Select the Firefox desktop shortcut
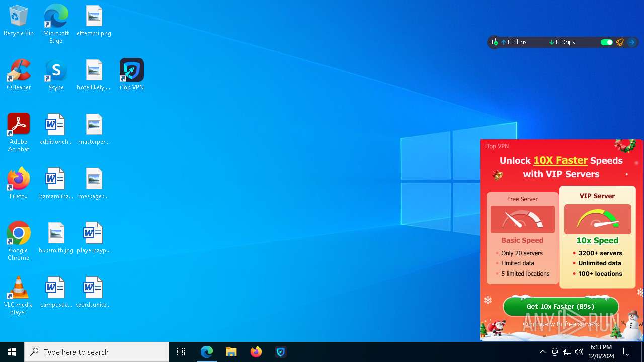The image size is (644, 362). coord(19,184)
